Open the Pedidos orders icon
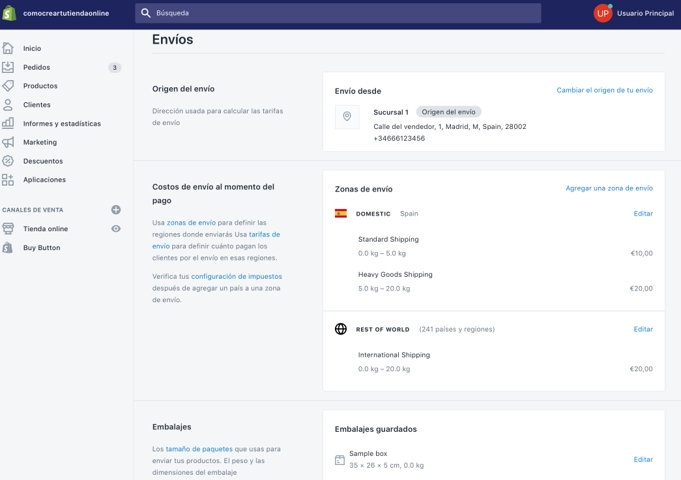The width and height of the screenshot is (681, 480). (8, 67)
